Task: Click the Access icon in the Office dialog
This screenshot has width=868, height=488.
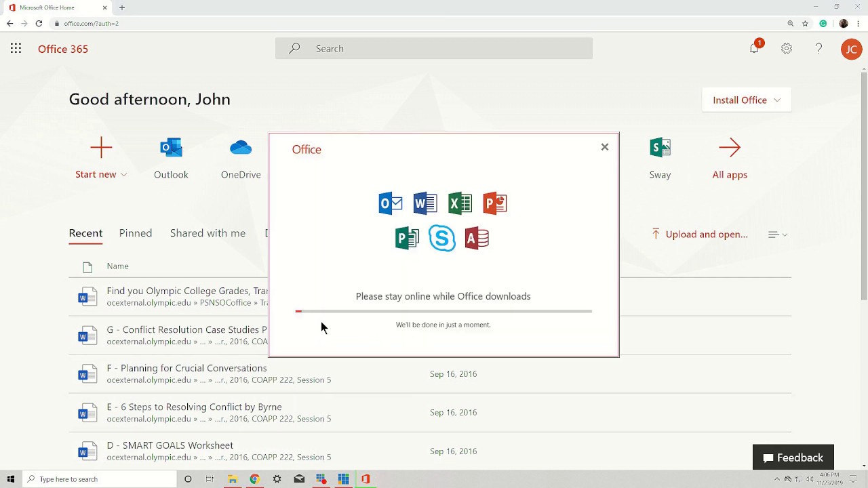Action: point(477,239)
